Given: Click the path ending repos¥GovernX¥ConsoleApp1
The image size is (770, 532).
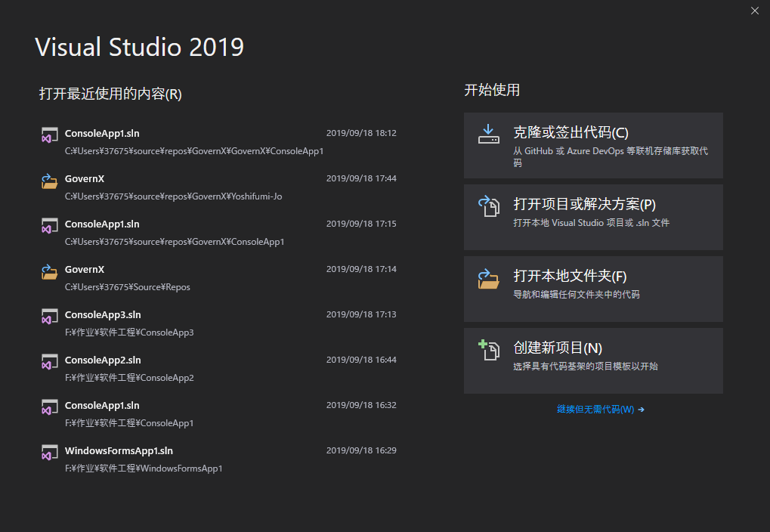Looking at the screenshot, I should [x=175, y=242].
